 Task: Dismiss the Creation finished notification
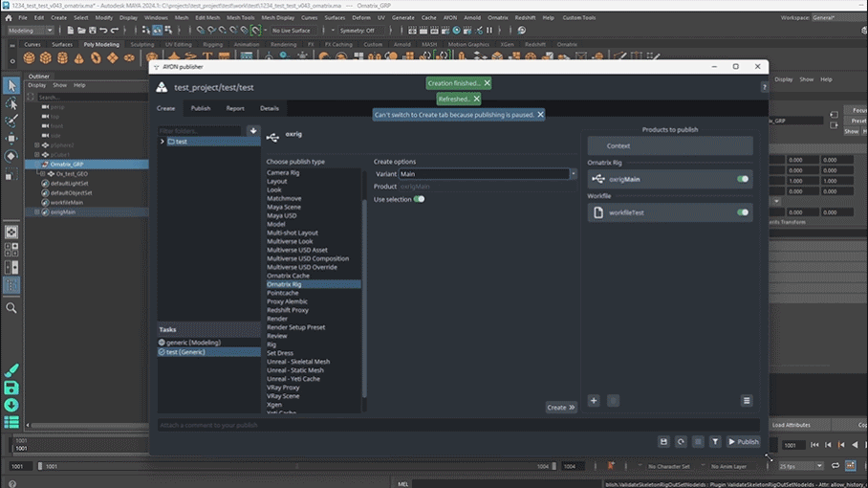click(x=488, y=83)
